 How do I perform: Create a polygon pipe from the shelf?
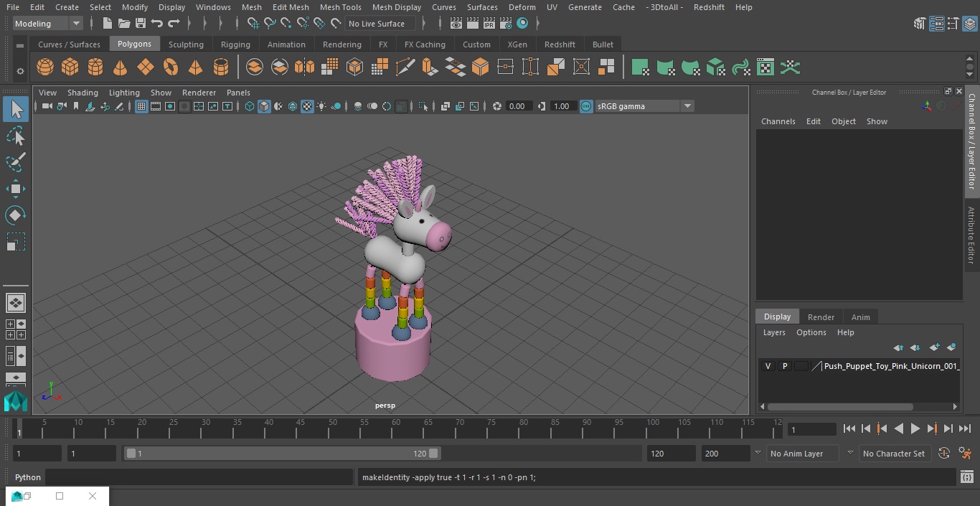tap(221, 67)
